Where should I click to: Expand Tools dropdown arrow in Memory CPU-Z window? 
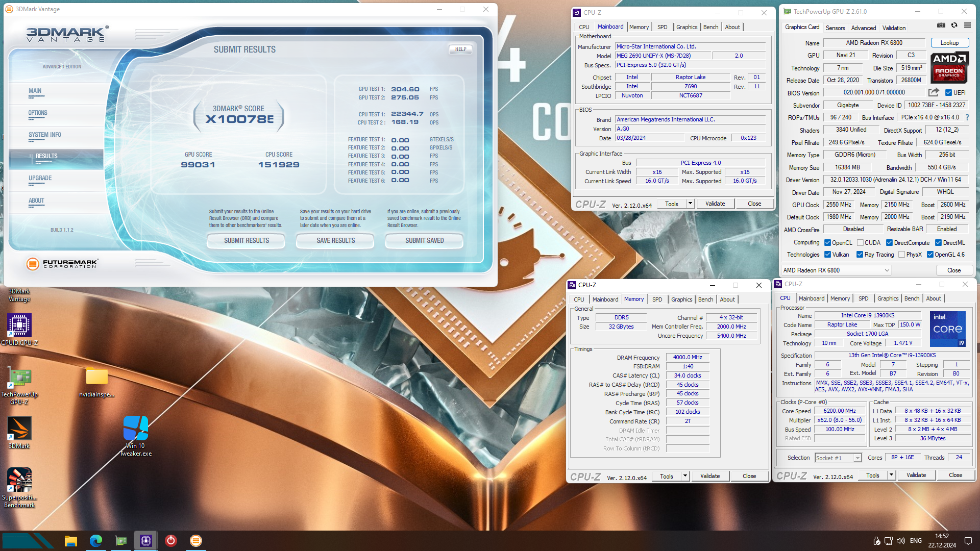[685, 476]
